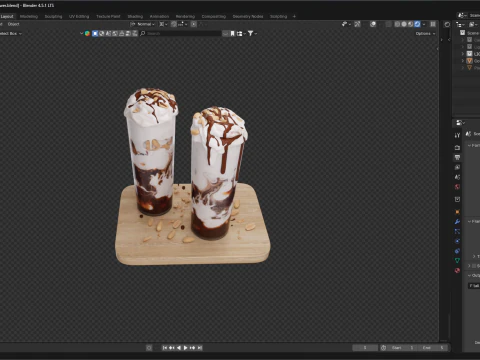The height and width of the screenshot is (360, 480).
Task: Jump to the timeline start frame
Action: click(x=165, y=348)
